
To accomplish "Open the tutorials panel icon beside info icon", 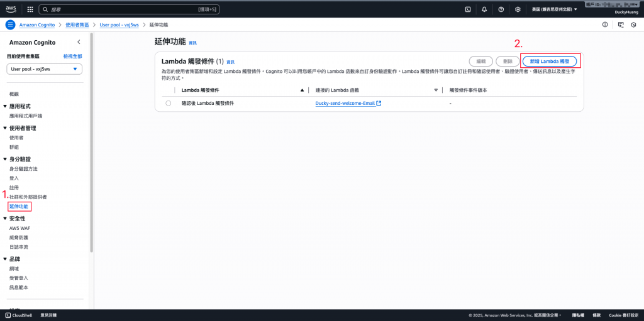I will [621, 24].
